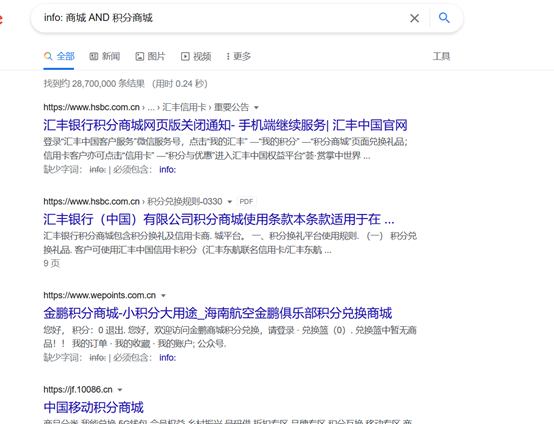Select the 全部 (All) results tab
The image size is (554, 424).
(59, 56)
